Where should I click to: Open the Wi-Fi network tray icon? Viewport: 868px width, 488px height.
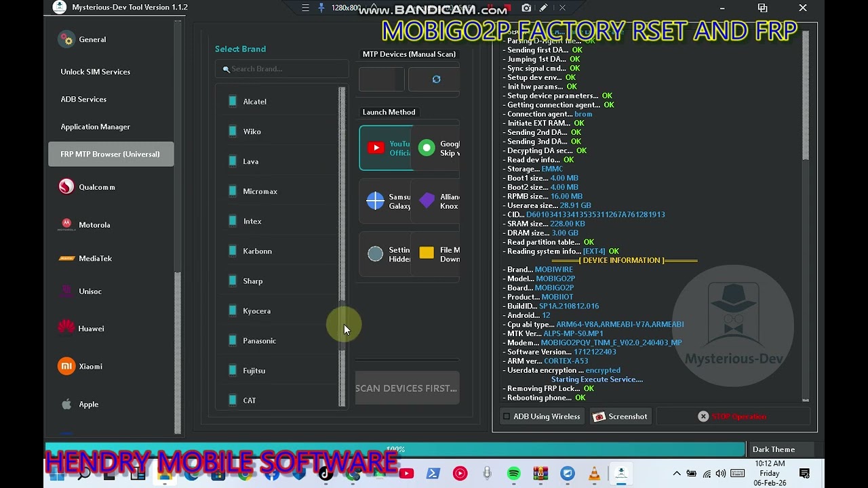(707, 473)
